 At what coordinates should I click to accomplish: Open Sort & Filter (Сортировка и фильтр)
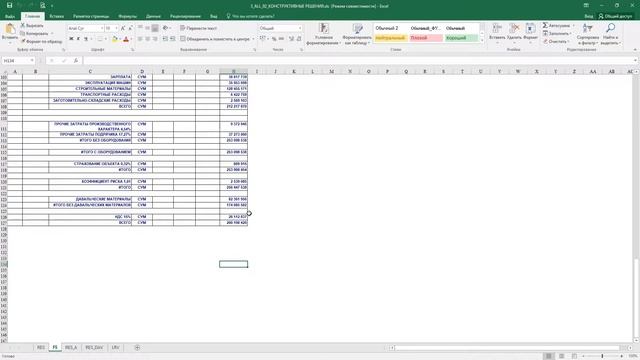tap(588, 34)
